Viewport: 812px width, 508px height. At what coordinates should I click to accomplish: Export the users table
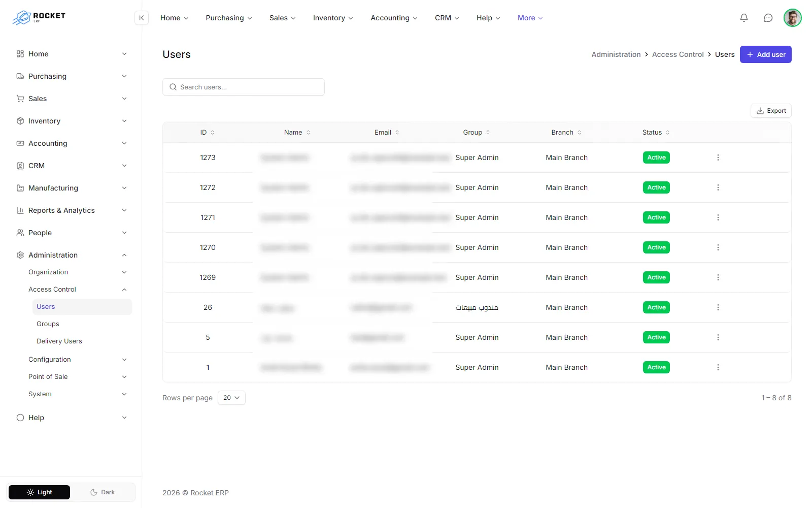771,111
